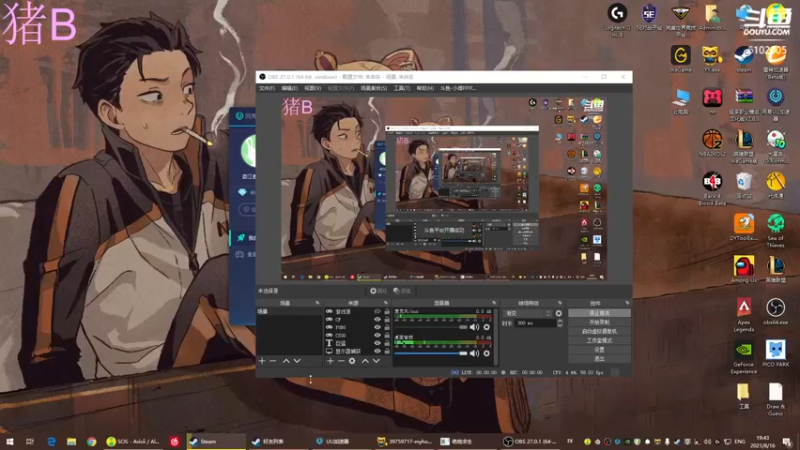Move the selected source down in the sources list

click(376, 361)
